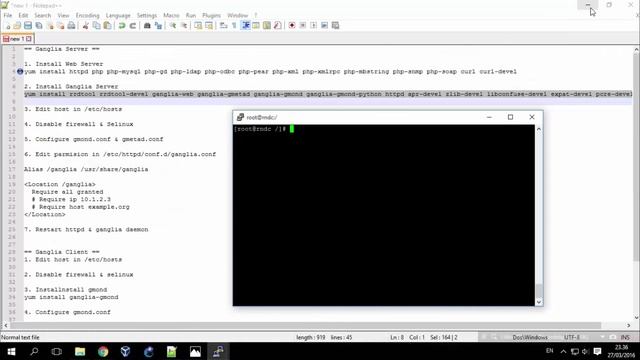This screenshot has height=360, width=640.
Task: Click the Notepad++ horizontal scrollbar thumb
Action: pos(305,325)
